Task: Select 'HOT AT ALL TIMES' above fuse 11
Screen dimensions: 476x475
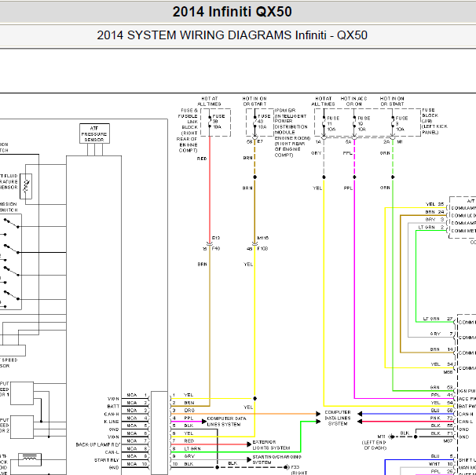Action: tap(323, 101)
